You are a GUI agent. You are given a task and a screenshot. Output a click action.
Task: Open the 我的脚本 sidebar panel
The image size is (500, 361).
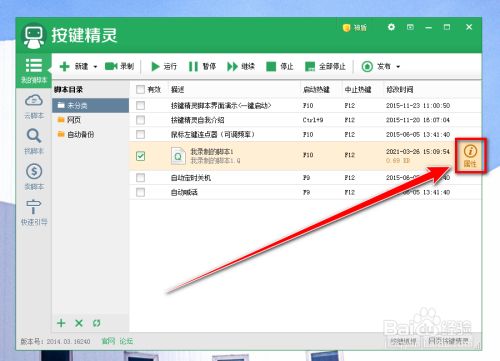click(34, 71)
